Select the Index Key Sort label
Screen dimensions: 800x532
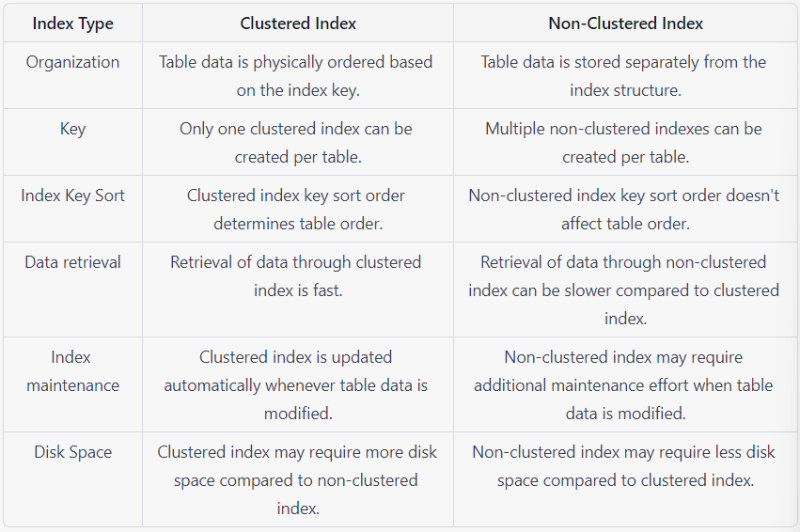pyautogui.click(x=73, y=196)
